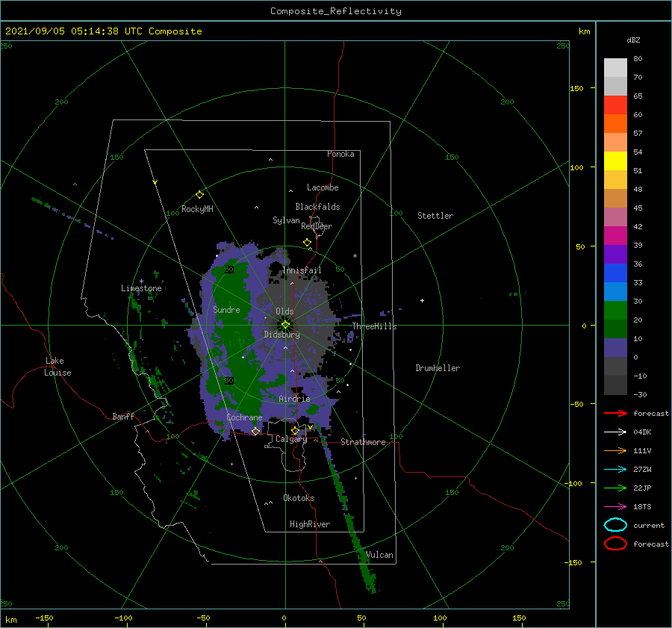Click the yellow marker near Red Deer

(x=307, y=243)
